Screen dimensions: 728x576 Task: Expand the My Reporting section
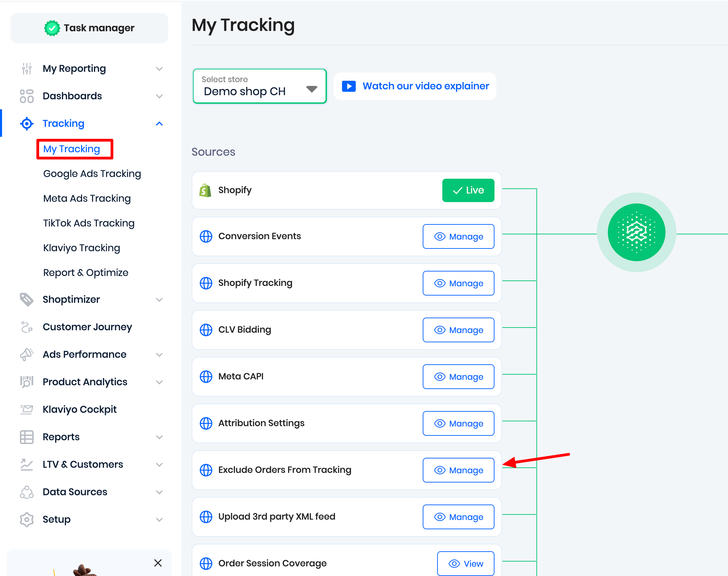159,69
